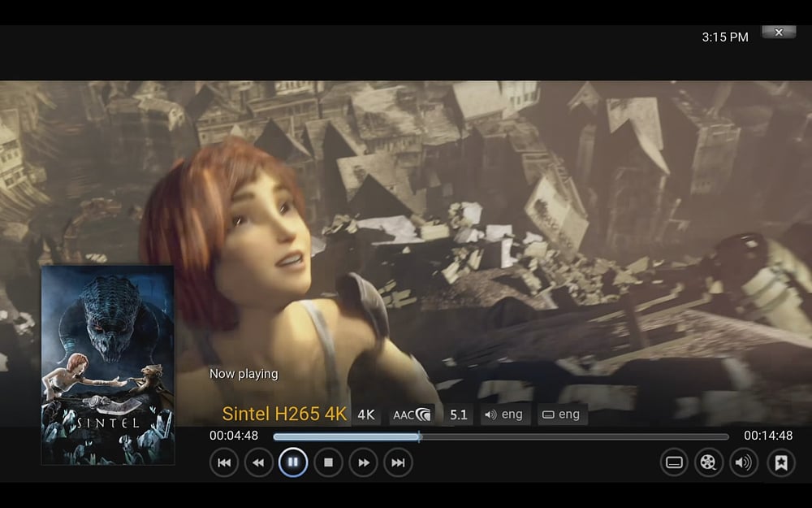
Task: Select the eng audio track badge
Action: pyautogui.click(x=505, y=414)
